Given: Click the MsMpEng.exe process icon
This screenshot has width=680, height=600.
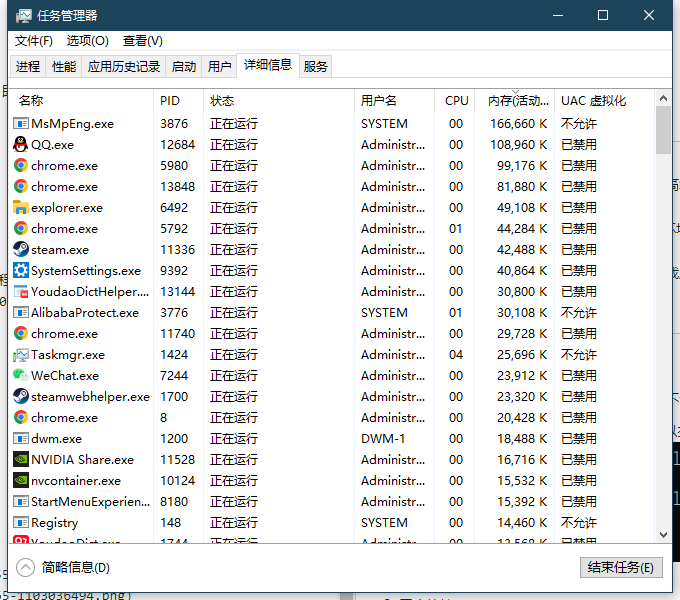Looking at the screenshot, I should pyautogui.click(x=20, y=124).
